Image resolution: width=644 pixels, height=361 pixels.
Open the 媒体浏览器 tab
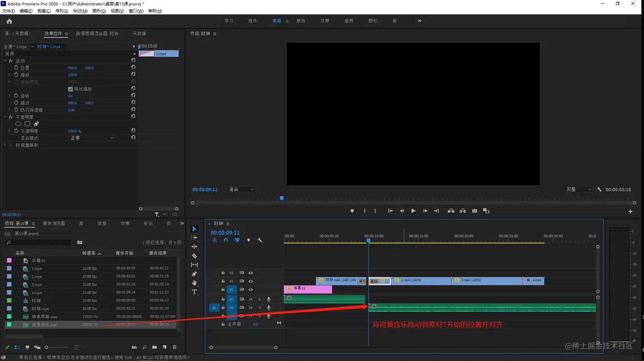(54, 223)
